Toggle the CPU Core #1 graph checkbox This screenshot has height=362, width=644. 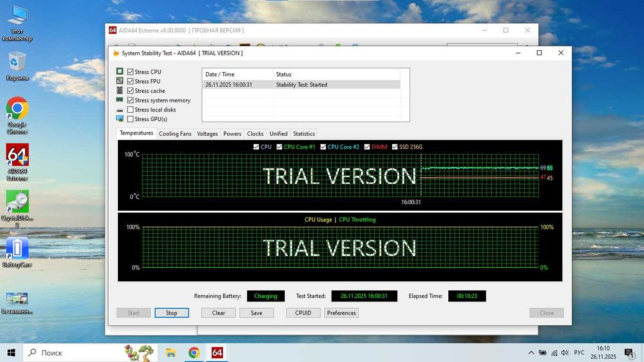point(279,147)
